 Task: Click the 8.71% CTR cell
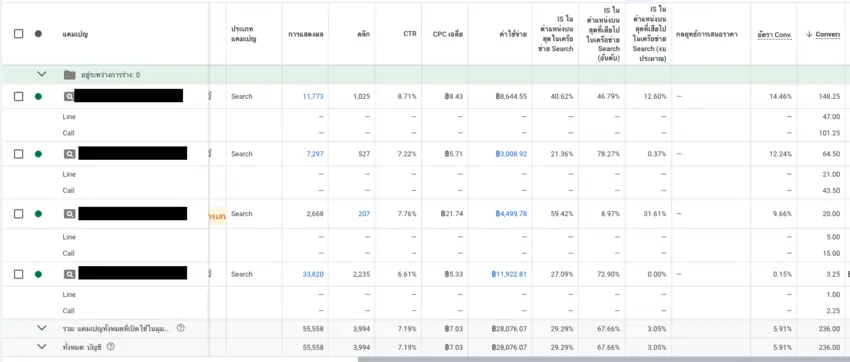407,96
